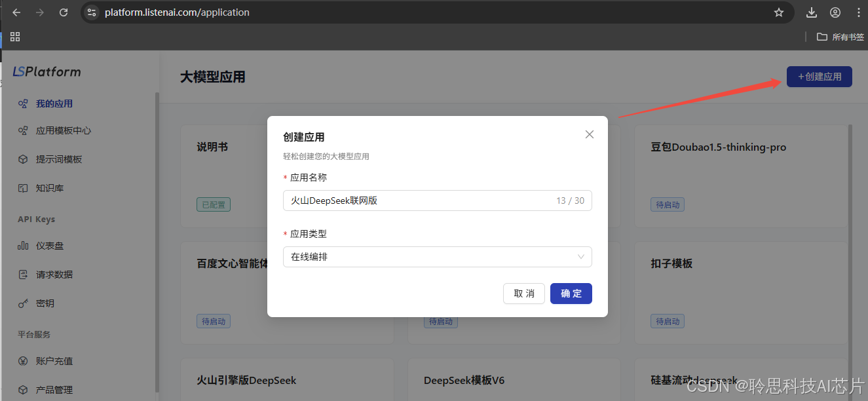
Task: Click the main page vertical scrollbar
Action: pos(851,262)
